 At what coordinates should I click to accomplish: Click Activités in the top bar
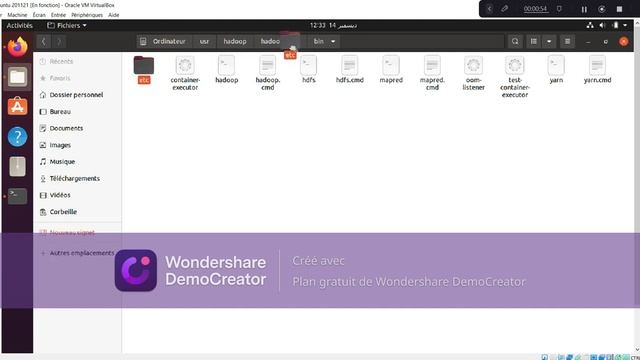[x=19, y=25]
